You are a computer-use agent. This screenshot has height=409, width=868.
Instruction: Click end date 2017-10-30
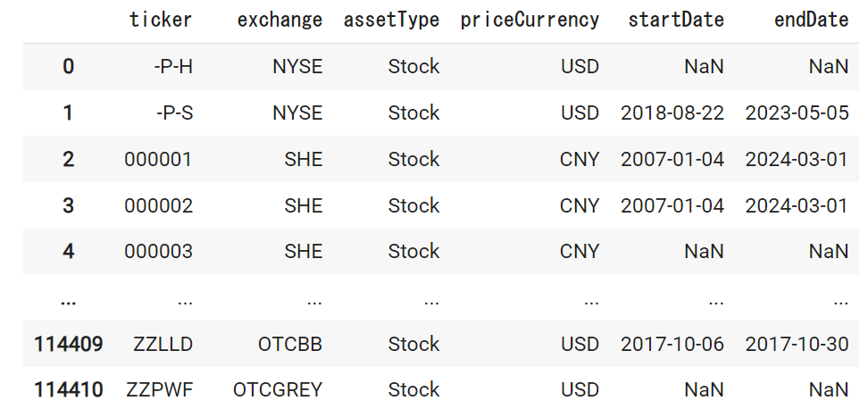pyautogui.click(x=797, y=344)
